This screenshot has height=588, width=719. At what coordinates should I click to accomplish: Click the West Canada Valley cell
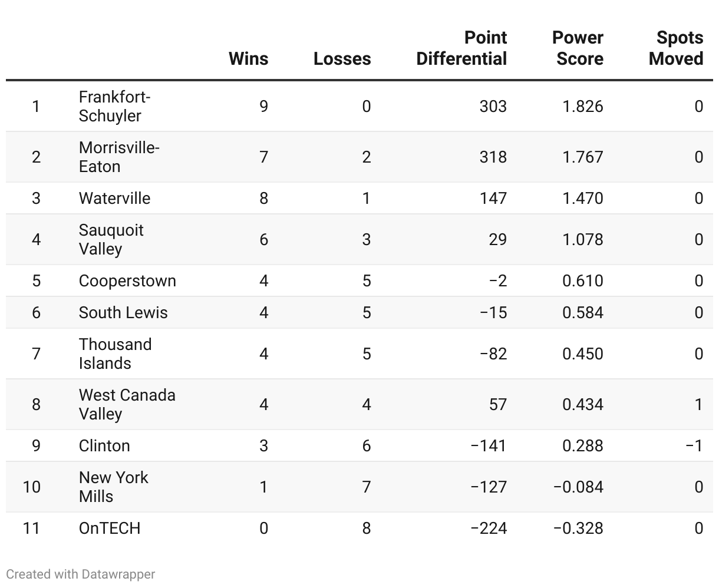tap(127, 404)
